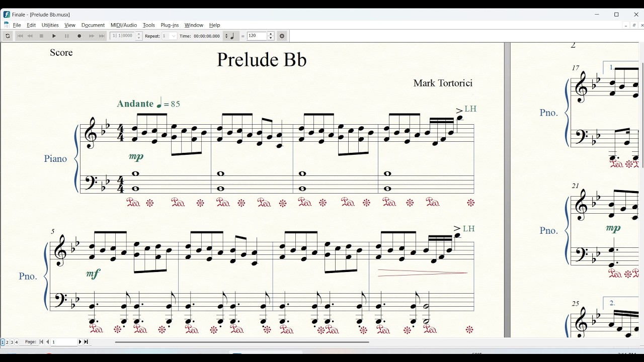The height and width of the screenshot is (362, 644).
Task: Click the LH marking in first system
Action: pos(470,109)
